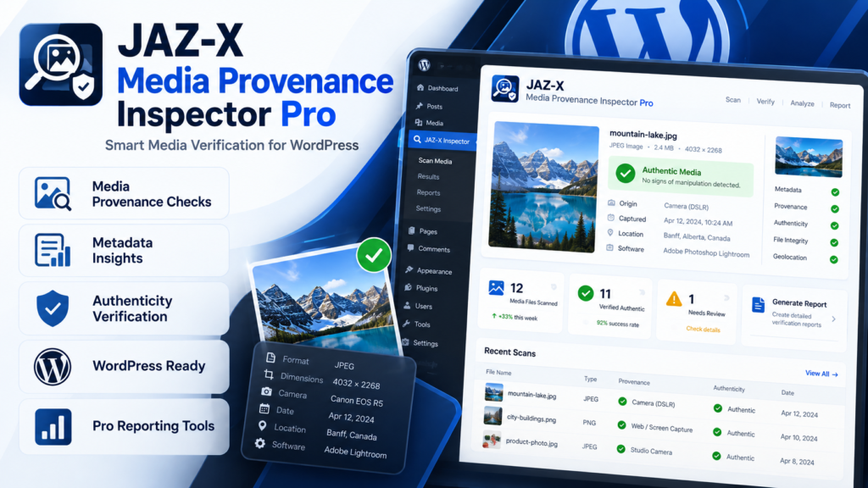Switch to the Verify tab
This screenshot has width=868, height=488.
[x=765, y=102]
